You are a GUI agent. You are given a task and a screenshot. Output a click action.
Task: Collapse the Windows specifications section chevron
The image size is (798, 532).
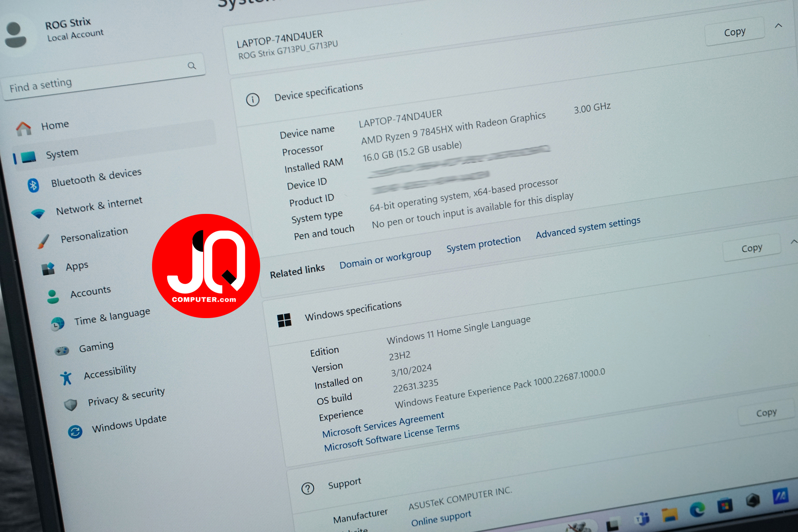pos(794,241)
